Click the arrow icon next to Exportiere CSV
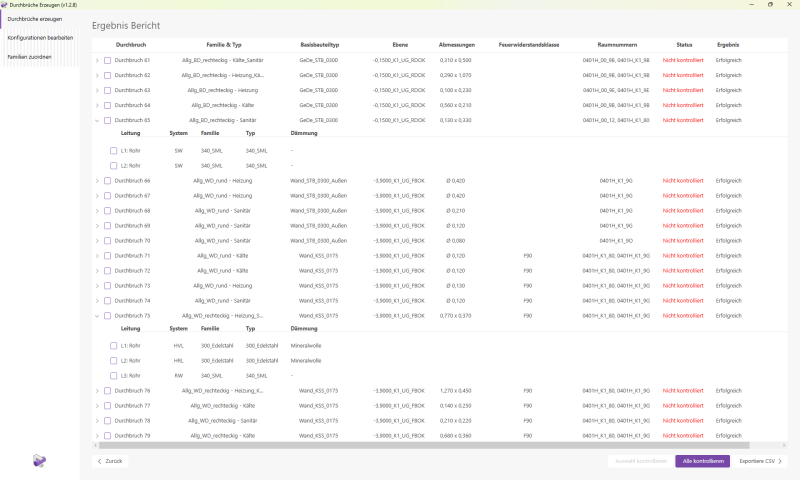Image resolution: width=800 pixels, height=480 pixels. coord(780,461)
